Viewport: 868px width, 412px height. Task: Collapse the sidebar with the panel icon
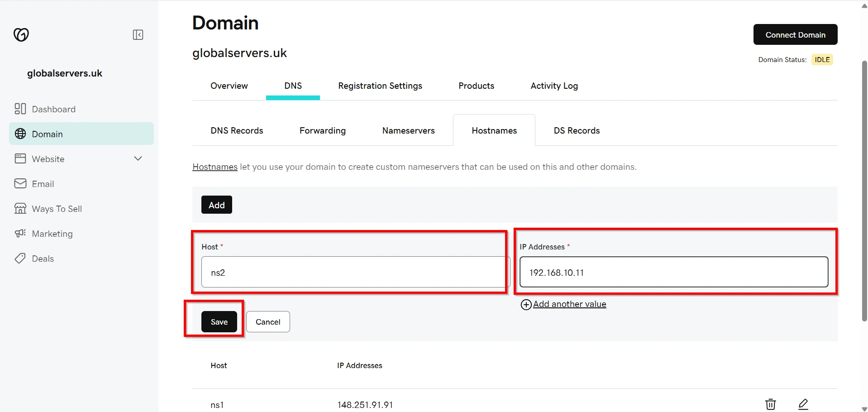click(x=138, y=35)
